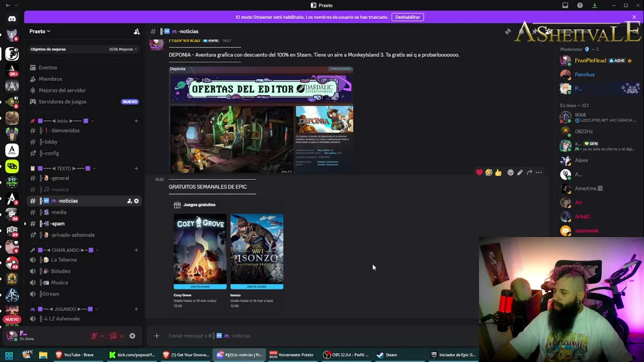
Task: Toggle microphone mute in user panel
Action: point(94,336)
